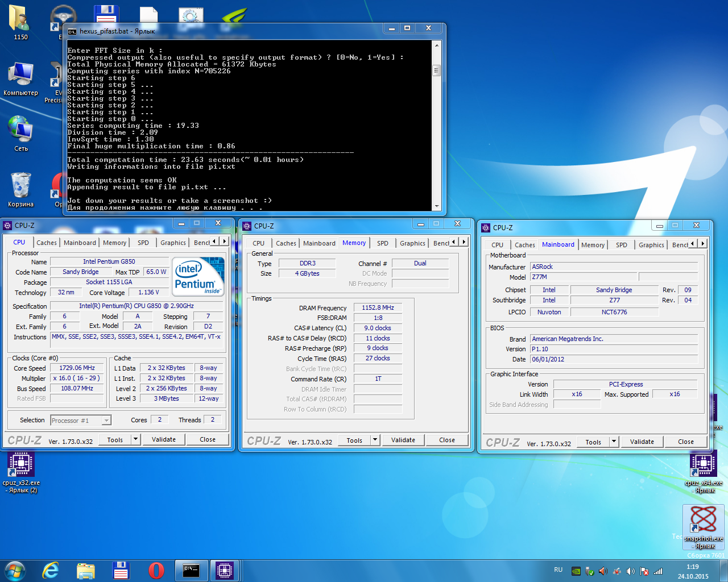Viewport: 728px width, 582px height.
Task: Launch Opera browser from taskbar
Action: click(x=156, y=571)
